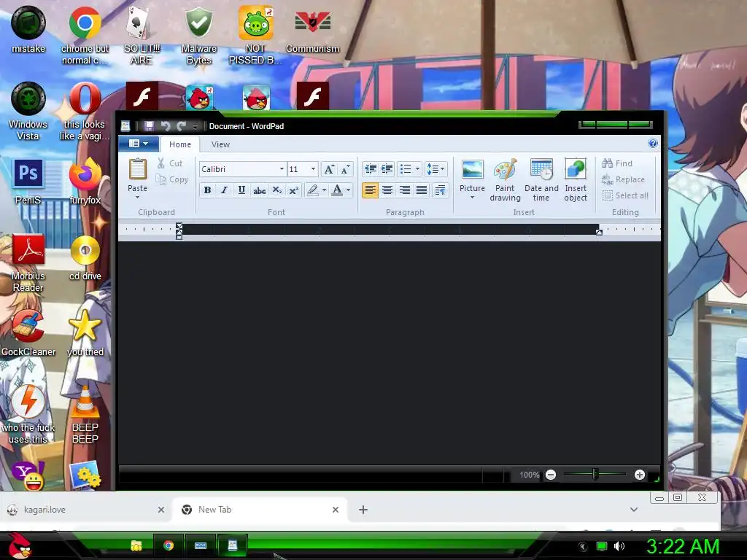Screen dimensions: 747x560
Task: Click the Decrease indent button
Action: pyautogui.click(x=370, y=169)
